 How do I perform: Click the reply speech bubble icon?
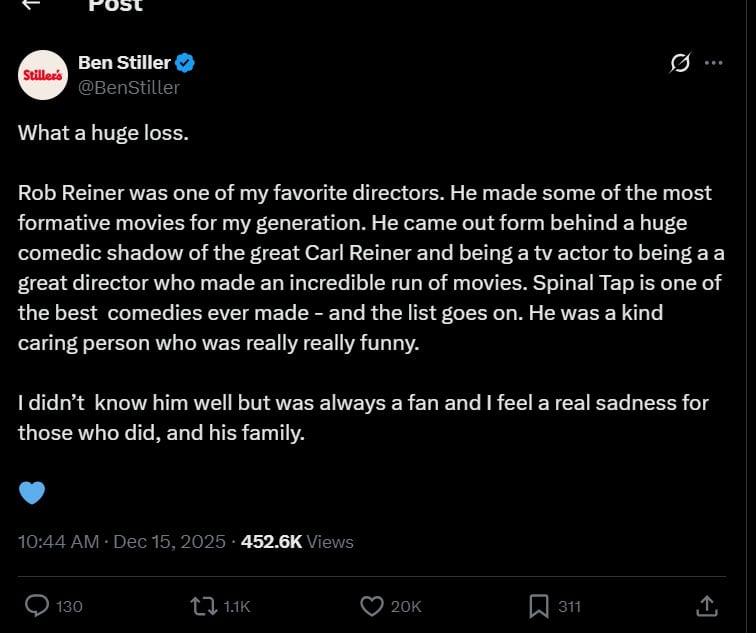[x=37, y=606]
